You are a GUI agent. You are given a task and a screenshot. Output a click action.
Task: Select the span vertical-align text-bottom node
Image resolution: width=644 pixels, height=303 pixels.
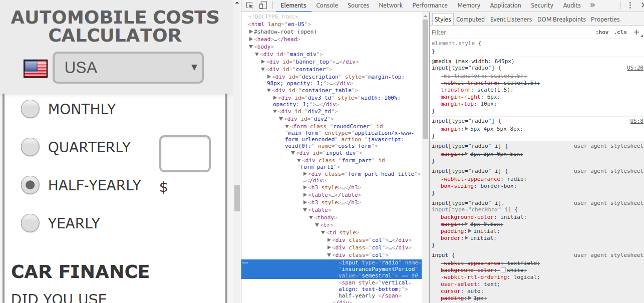pyautogui.click(x=374, y=289)
